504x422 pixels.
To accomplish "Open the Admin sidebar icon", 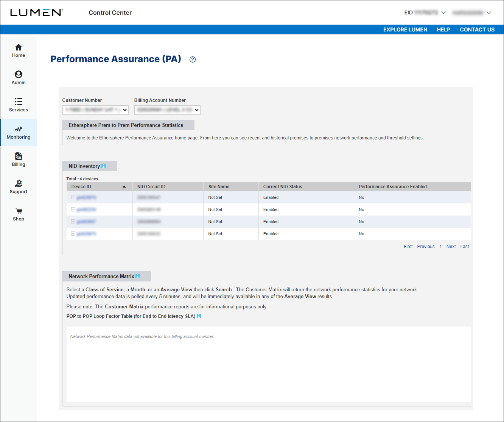I will point(19,75).
